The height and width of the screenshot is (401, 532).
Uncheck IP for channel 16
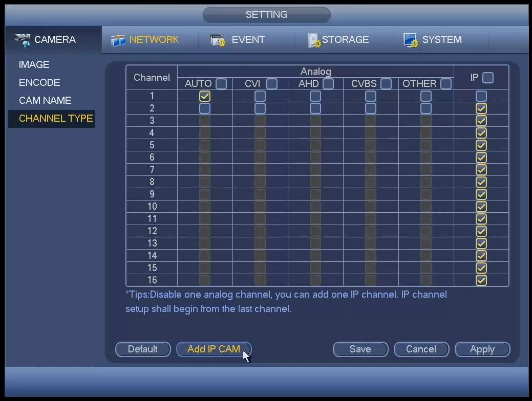[481, 280]
